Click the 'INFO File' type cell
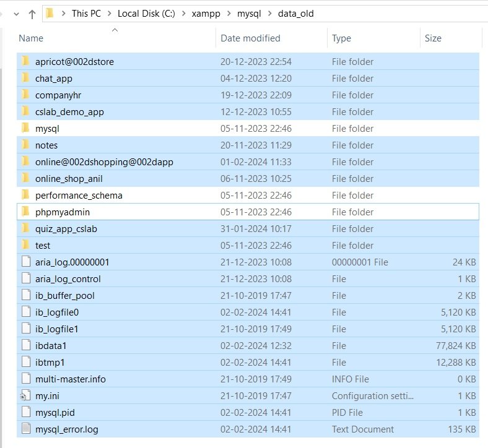 350,379
